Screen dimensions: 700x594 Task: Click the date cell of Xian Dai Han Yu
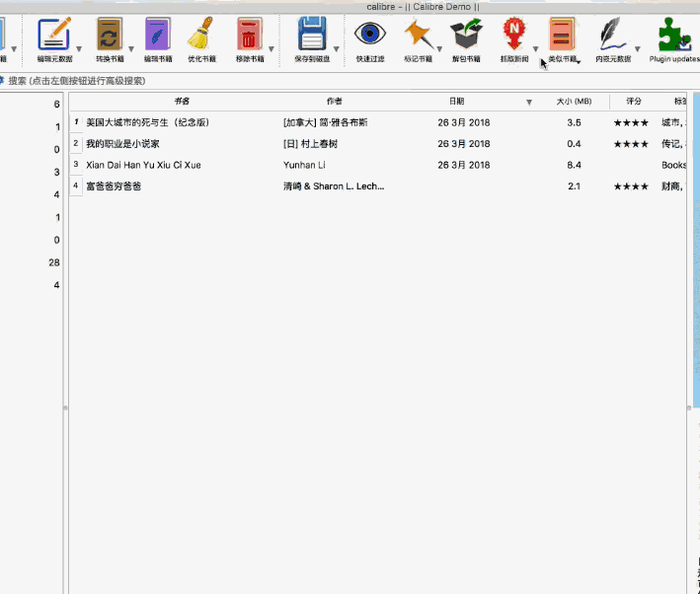pos(463,165)
